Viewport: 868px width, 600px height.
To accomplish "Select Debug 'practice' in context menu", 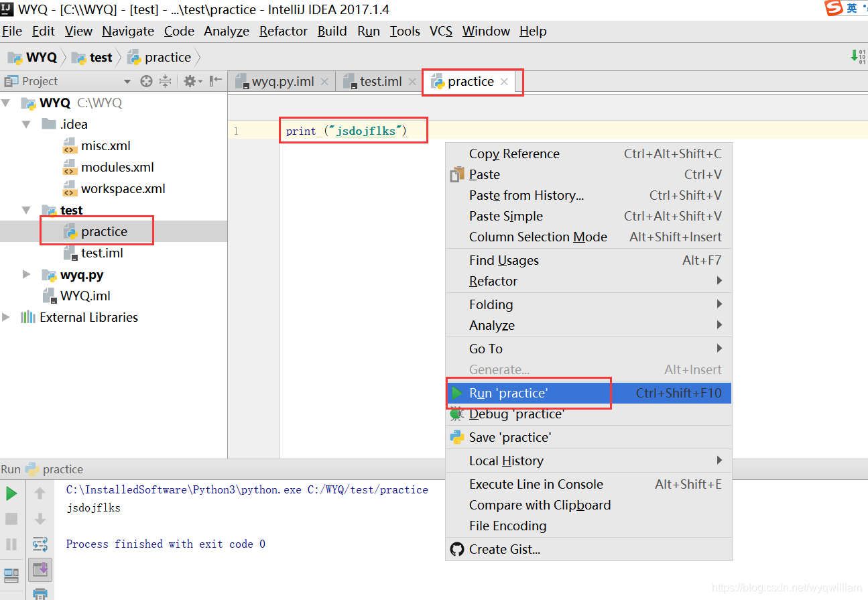I will coord(588,414).
